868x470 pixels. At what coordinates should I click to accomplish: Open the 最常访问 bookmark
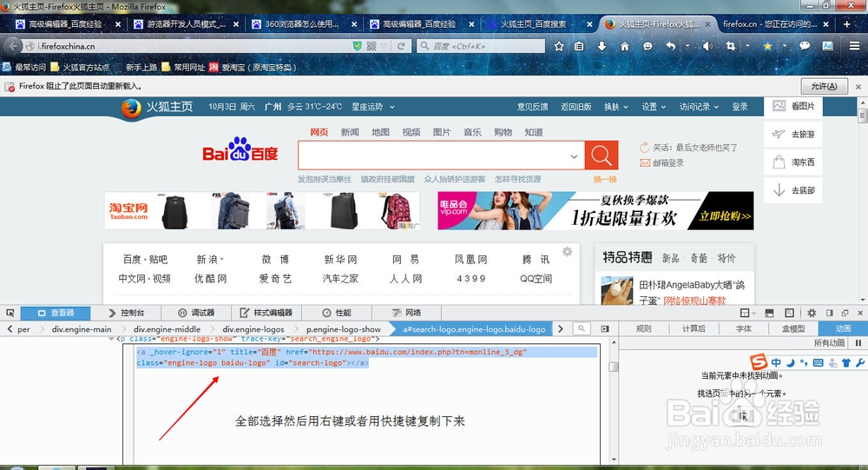pos(24,68)
